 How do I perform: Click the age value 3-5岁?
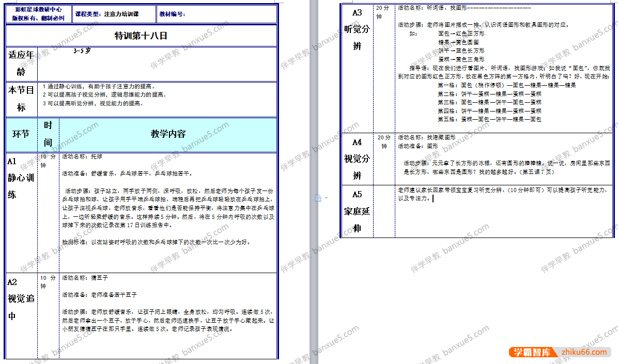click(x=82, y=51)
